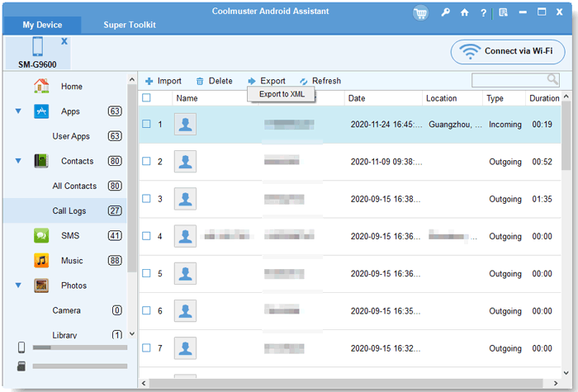Sort by the Duration column header

[543, 98]
